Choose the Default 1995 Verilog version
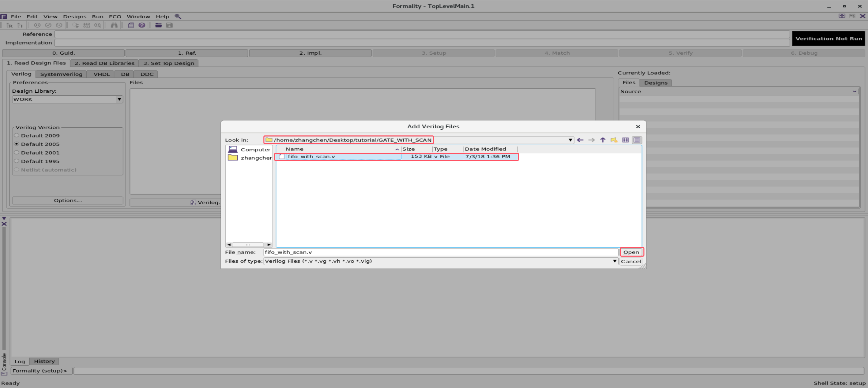This screenshot has width=868, height=388. point(17,161)
